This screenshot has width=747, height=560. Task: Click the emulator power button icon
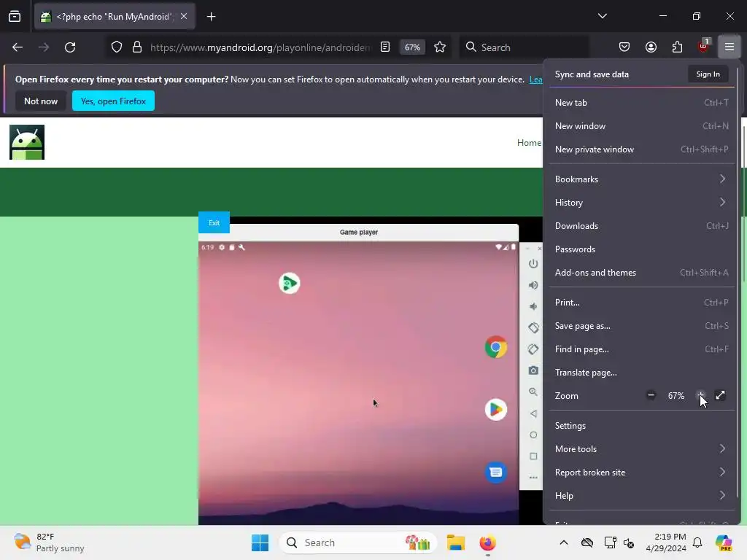(x=533, y=264)
